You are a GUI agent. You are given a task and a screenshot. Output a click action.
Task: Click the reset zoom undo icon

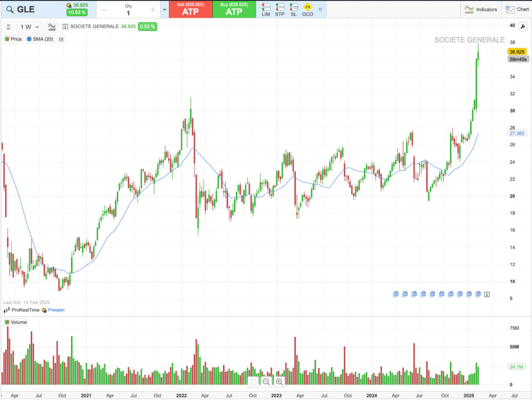253,382
